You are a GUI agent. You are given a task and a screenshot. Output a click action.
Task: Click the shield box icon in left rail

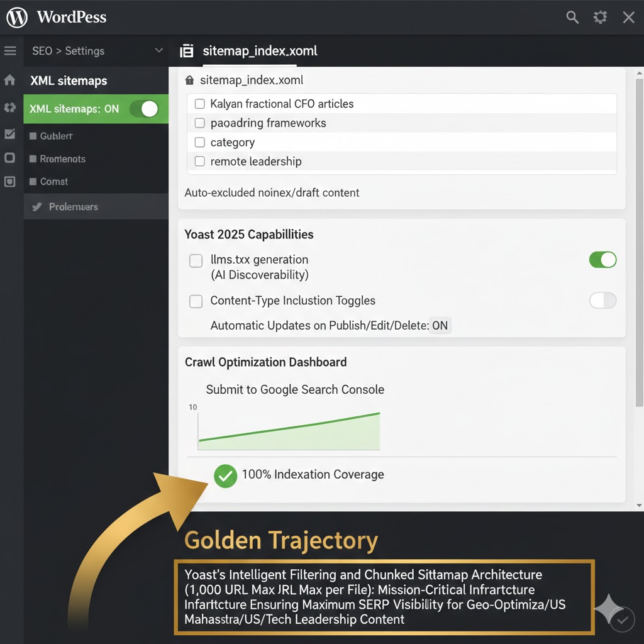point(10,182)
